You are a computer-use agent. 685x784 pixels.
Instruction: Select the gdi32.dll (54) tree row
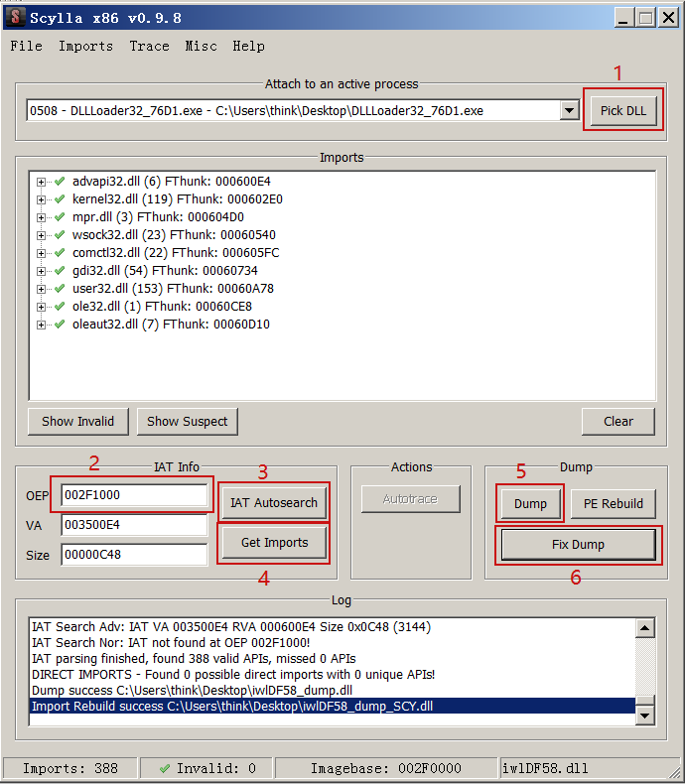(x=165, y=271)
